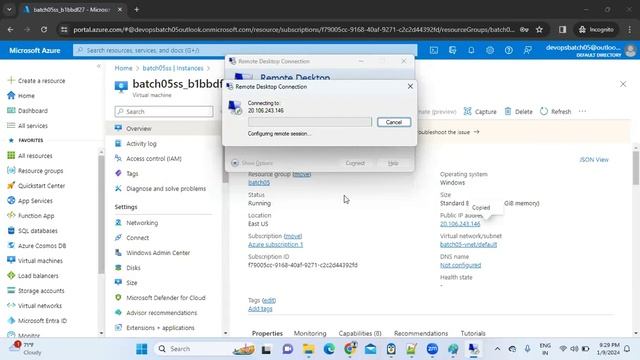The width and height of the screenshot is (640, 360).
Task: Select Diagnose and solve problems
Action: click(x=166, y=189)
